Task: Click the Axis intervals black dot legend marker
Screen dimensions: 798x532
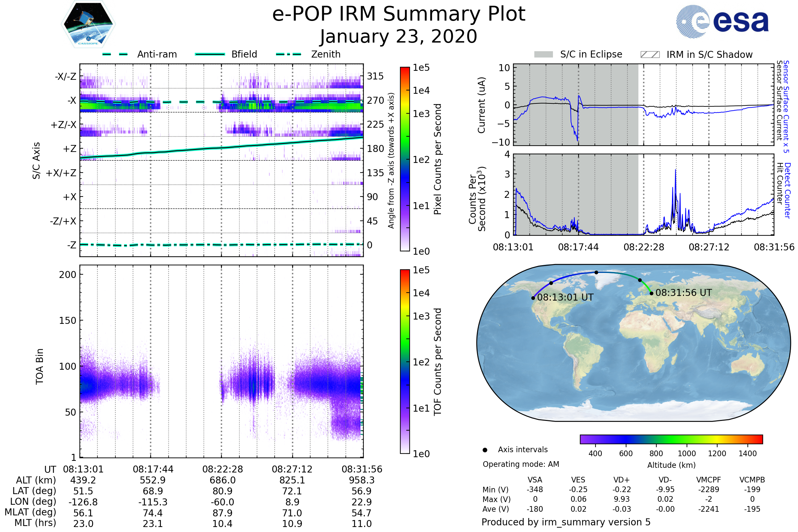Action: (485, 450)
